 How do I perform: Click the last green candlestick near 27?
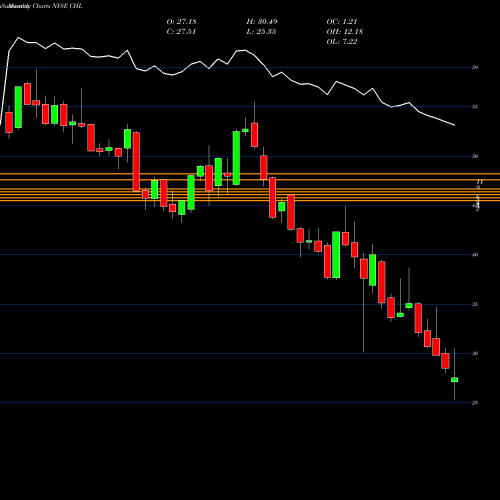coord(454,380)
